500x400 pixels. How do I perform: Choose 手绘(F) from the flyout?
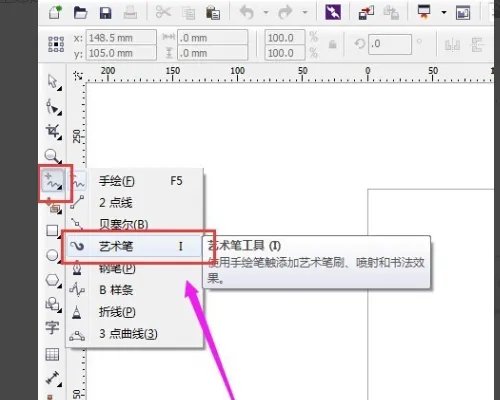[135, 181]
